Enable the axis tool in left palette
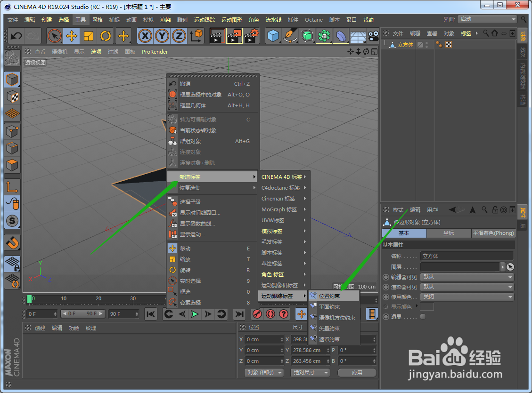Screen dimensions: 532x393 [x=12, y=187]
